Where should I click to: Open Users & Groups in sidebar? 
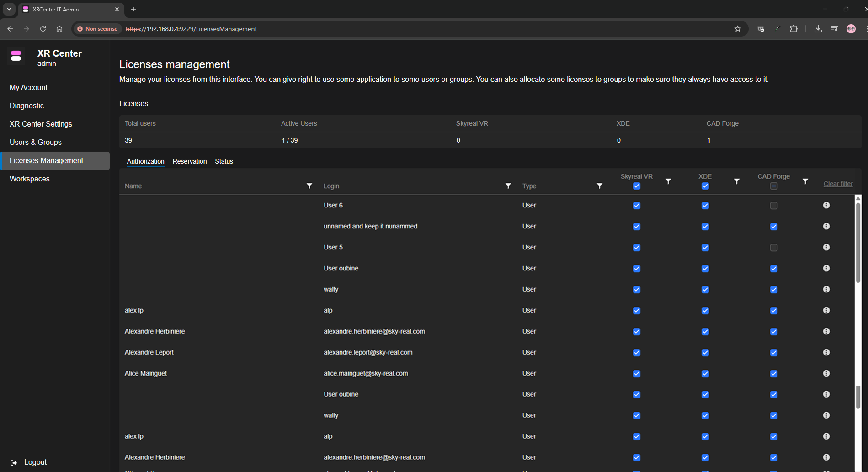click(x=36, y=142)
